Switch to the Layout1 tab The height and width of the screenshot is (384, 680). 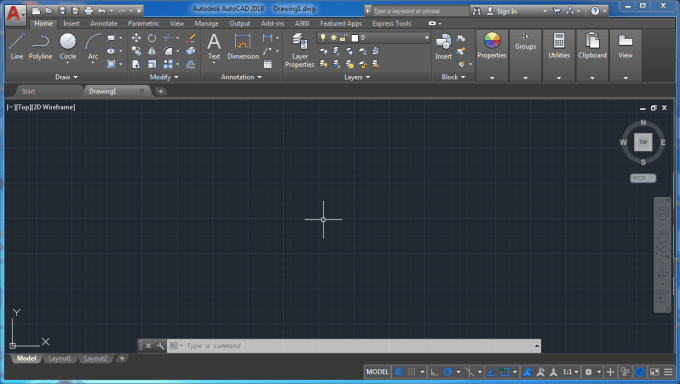coord(59,358)
